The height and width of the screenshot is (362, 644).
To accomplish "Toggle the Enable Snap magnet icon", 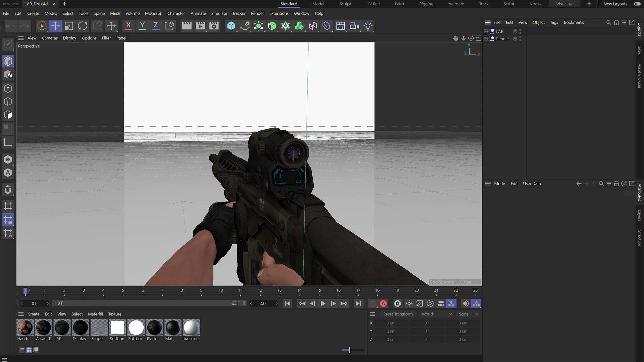I will tap(8, 190).
